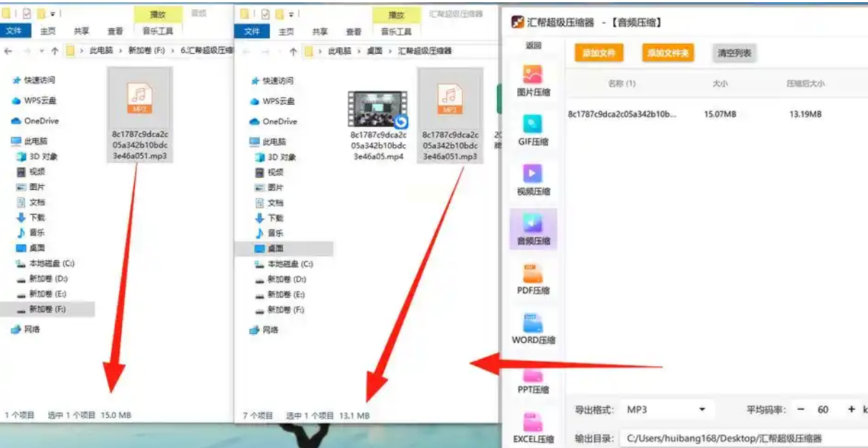
Task: Open 共享 tab in middle Explorer window
Action: (x=320, y=32)
